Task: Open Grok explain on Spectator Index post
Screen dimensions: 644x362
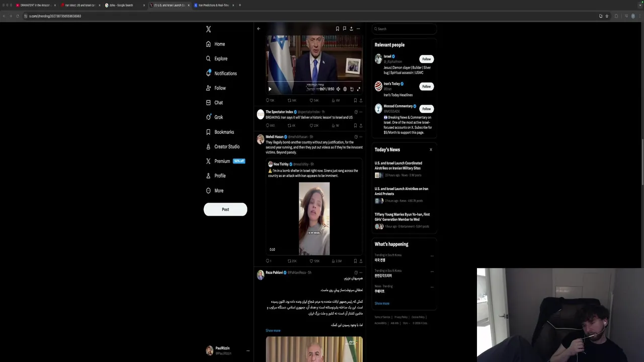Action: point(356,112)
